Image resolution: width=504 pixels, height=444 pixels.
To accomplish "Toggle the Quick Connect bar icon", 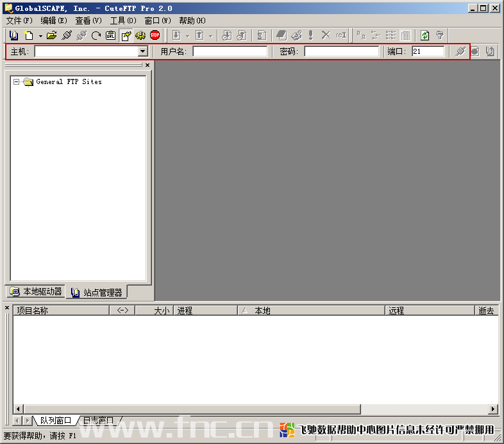I will (x=126, y=35).
